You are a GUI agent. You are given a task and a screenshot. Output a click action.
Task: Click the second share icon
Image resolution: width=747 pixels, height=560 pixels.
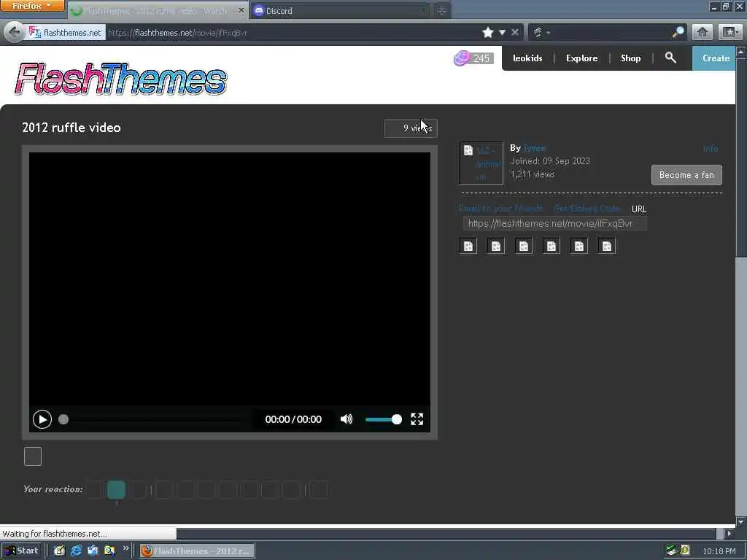point(495,246)
